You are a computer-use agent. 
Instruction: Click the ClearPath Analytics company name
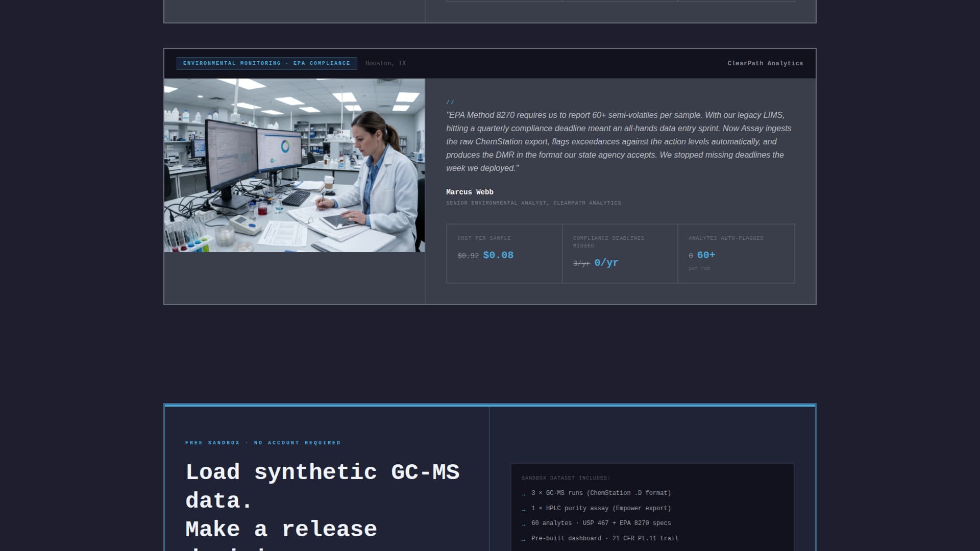(765, 63)
